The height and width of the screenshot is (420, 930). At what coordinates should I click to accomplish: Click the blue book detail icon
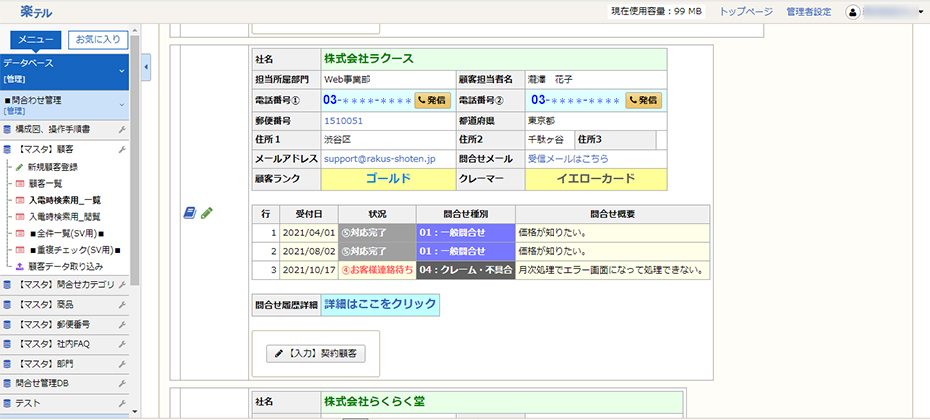(x=190, y=212)
